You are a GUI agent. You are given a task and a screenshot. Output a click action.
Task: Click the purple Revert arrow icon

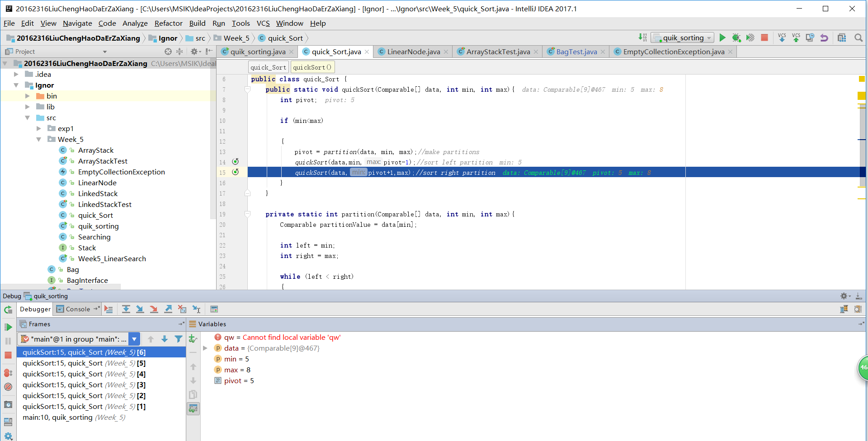(x=824, y=38)
